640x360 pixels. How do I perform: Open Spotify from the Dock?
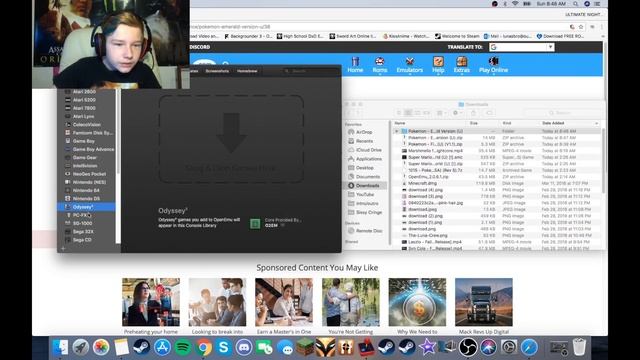tap(183, 348)
